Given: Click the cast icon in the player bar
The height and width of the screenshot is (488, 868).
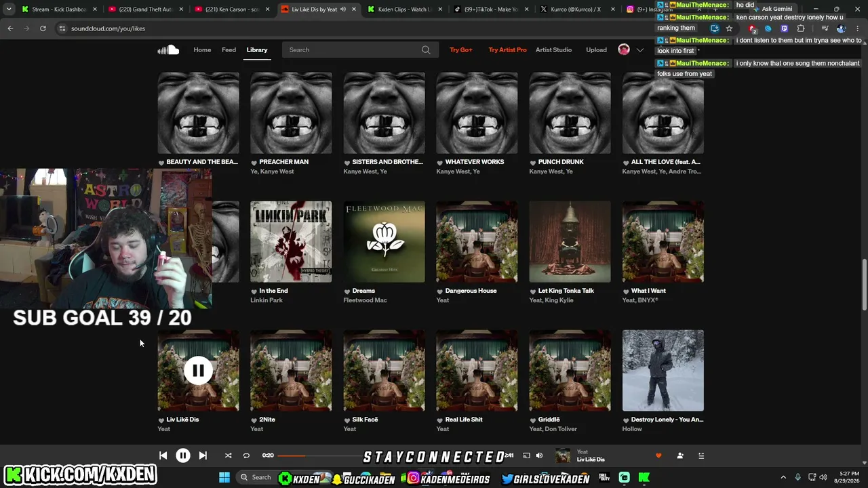Looking at the screenshot, I should [x=526, y=456].
